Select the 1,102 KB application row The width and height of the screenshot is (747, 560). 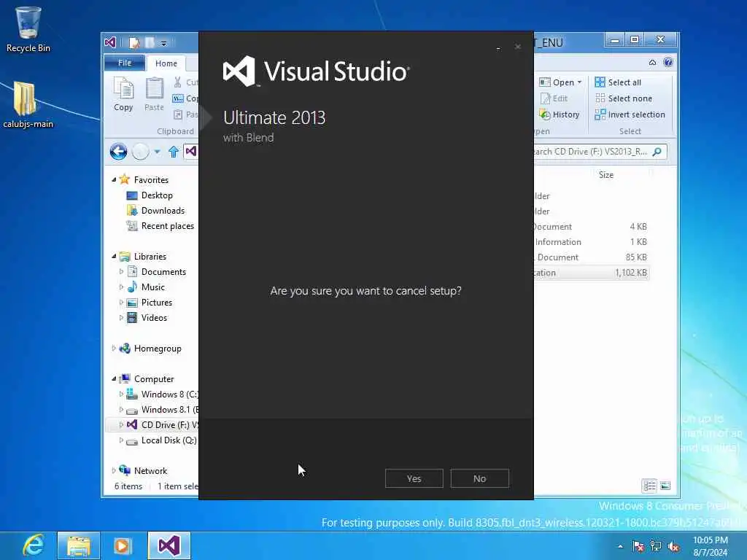591,273
